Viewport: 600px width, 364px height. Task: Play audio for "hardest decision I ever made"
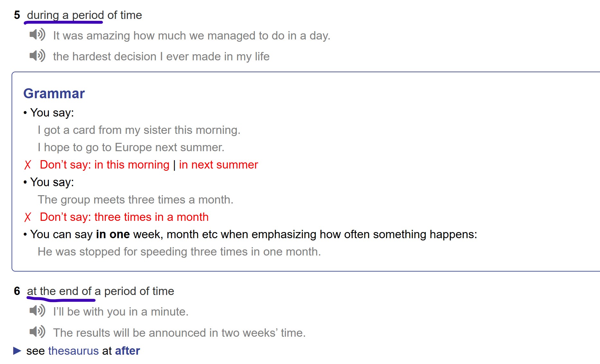coord(37,56)
